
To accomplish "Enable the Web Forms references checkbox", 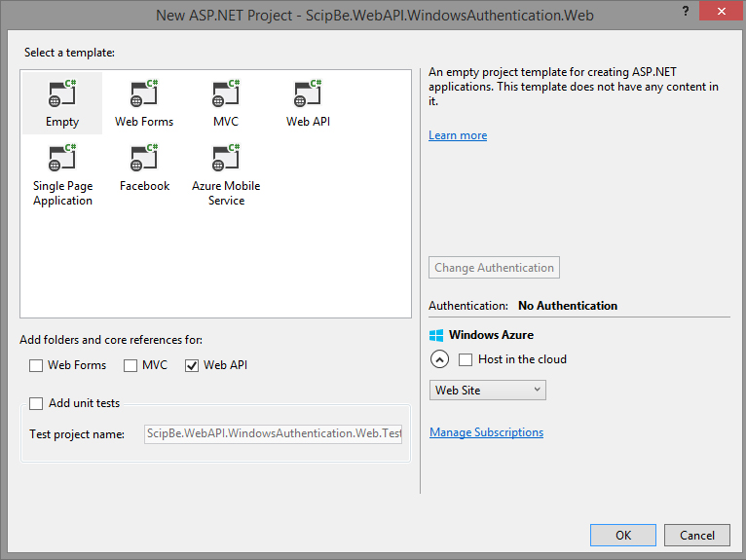I will (36, 365).
